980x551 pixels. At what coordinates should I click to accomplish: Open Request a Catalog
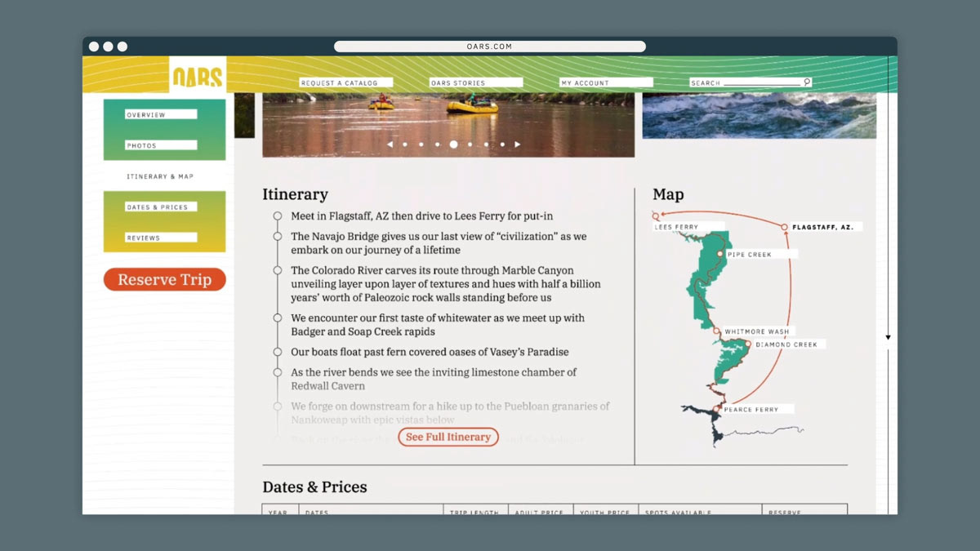click(346, 82)
